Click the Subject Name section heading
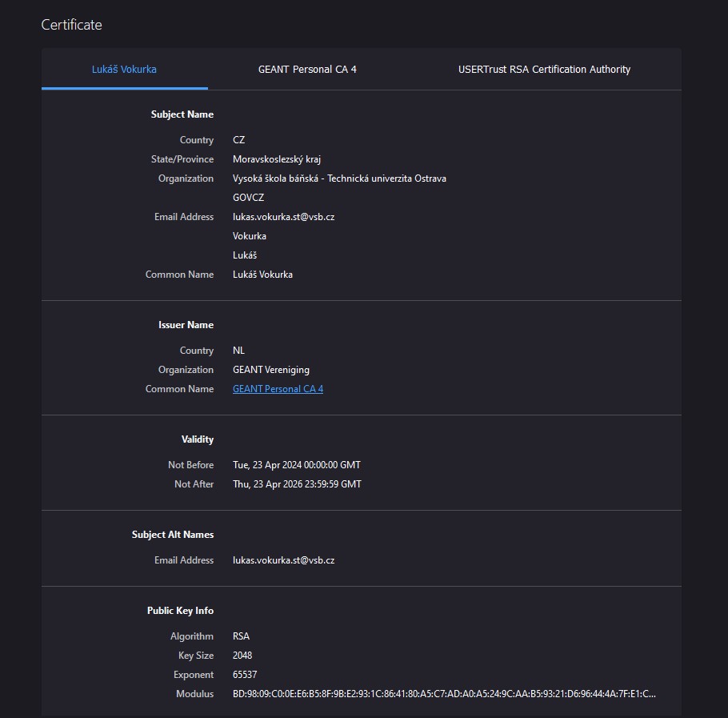The image size is (728, 718). coord(182,114)
